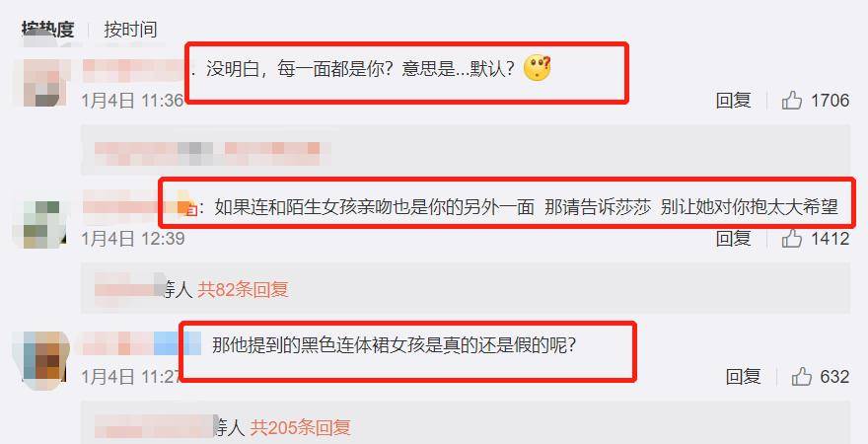868x444 pixels.
Task: Expand 共205条回复 replies
Action: [x=300, y=427]
